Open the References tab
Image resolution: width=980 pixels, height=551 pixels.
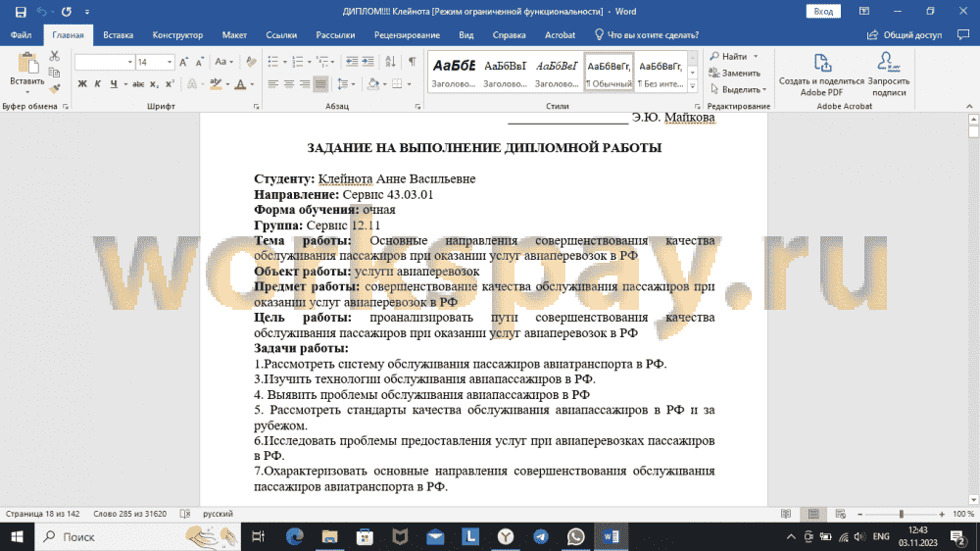coord(281,35)
